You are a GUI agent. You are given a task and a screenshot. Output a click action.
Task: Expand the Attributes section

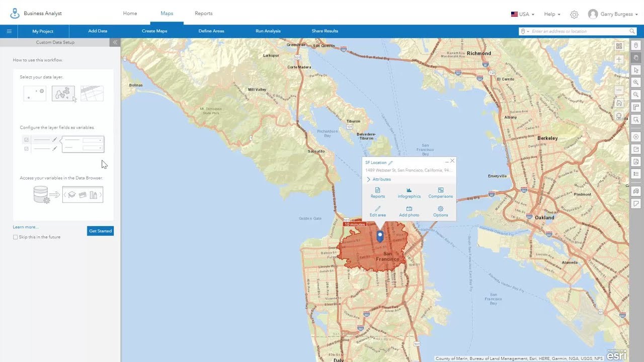[x=378, y=179]
